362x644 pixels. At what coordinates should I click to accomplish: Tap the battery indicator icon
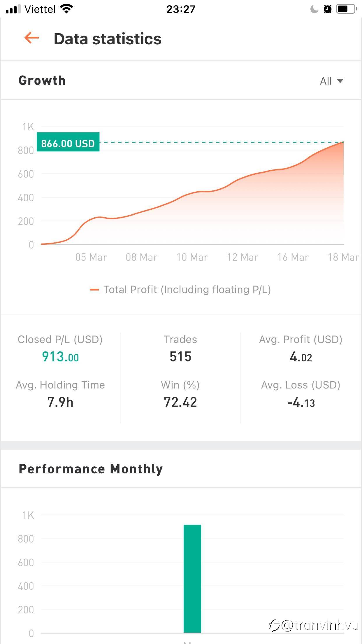pos(347,9)
